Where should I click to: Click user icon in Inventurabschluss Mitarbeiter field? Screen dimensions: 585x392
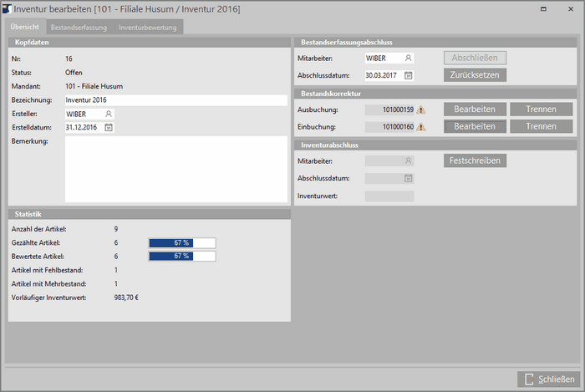408,160
